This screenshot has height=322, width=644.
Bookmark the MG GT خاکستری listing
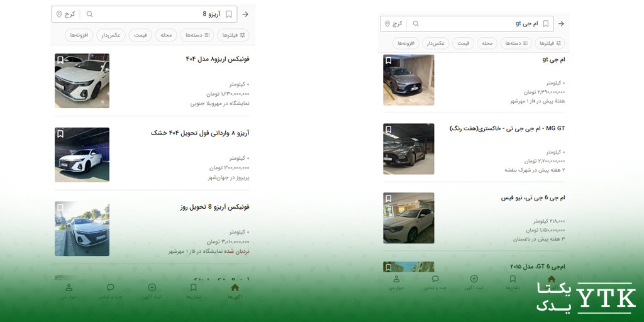coord(389,130)
